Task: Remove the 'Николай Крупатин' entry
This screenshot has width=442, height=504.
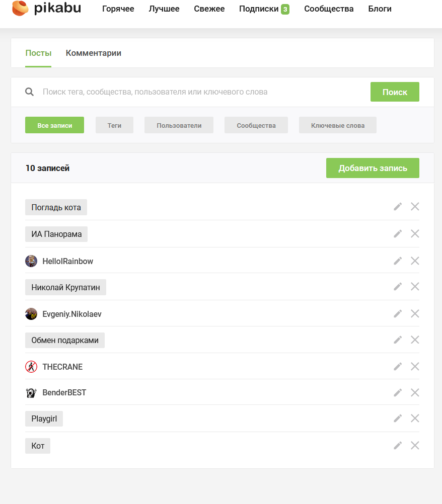Action: point(415,286)
